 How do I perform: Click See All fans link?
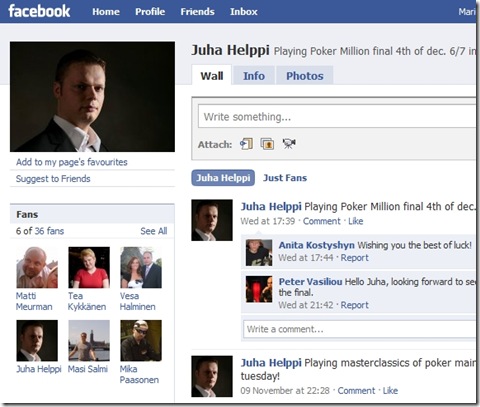(154, 231)
